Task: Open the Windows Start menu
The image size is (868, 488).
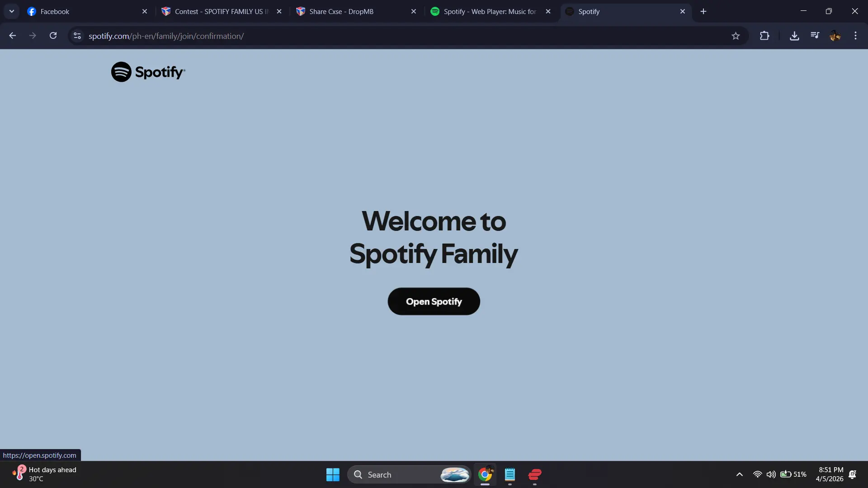Action: (x=333, y=474)
